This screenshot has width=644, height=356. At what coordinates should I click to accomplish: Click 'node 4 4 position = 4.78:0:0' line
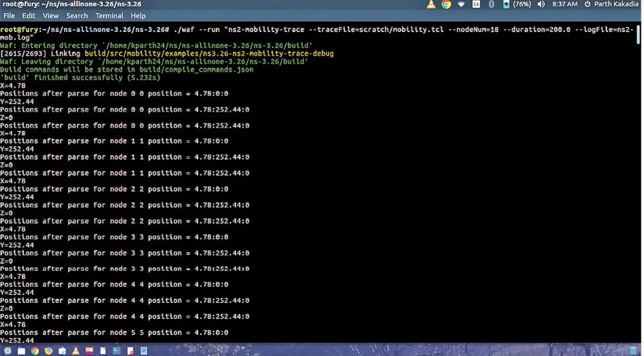tap(114, 284)
